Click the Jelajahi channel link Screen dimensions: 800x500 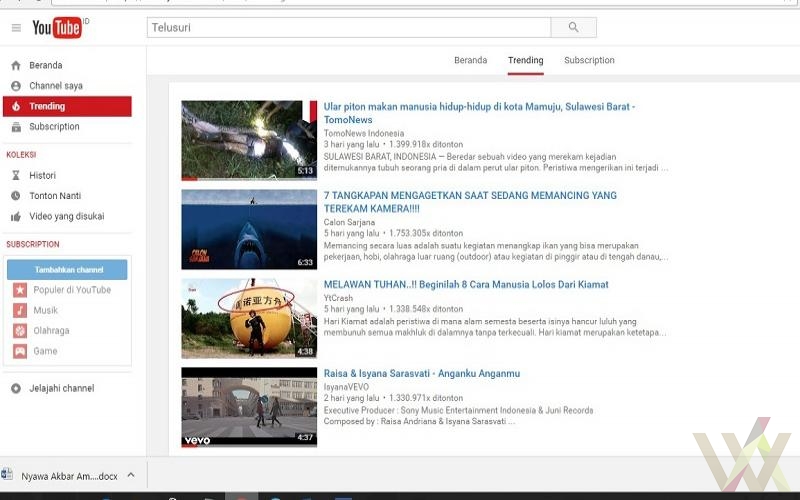point(62,388)
